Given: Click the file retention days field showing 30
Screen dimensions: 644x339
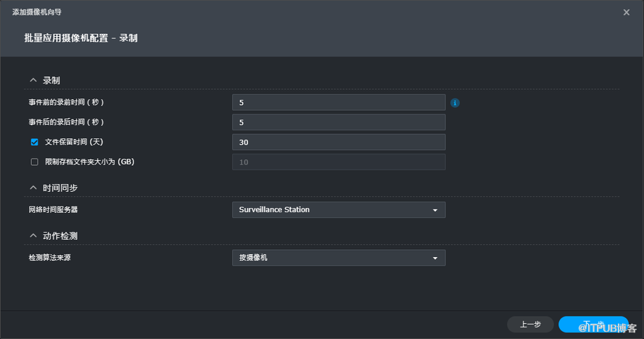Looking at the screenshot, I should 339,142.
